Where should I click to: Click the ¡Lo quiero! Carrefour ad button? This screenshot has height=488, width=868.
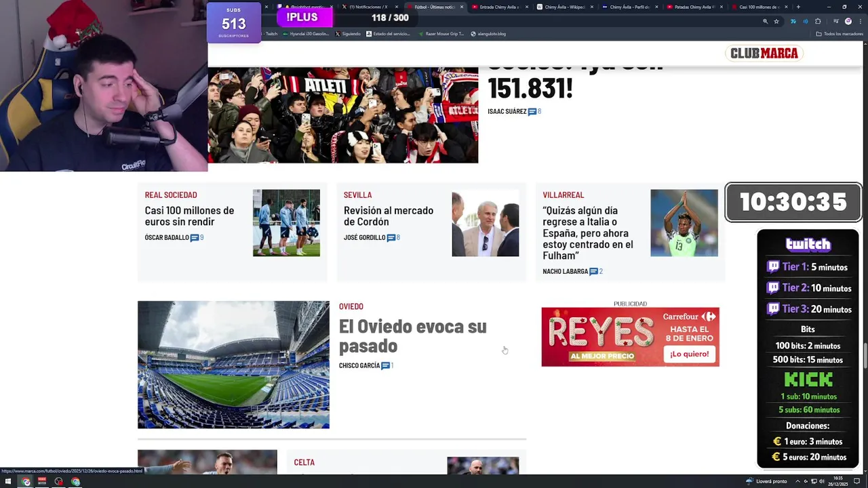click(x=689, y=354)
